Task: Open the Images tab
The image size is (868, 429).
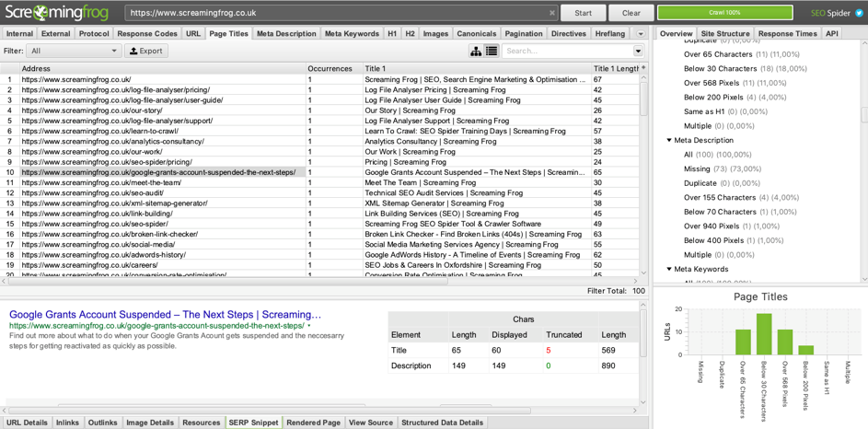Action: pyautogui.click(x=435, y=34)
